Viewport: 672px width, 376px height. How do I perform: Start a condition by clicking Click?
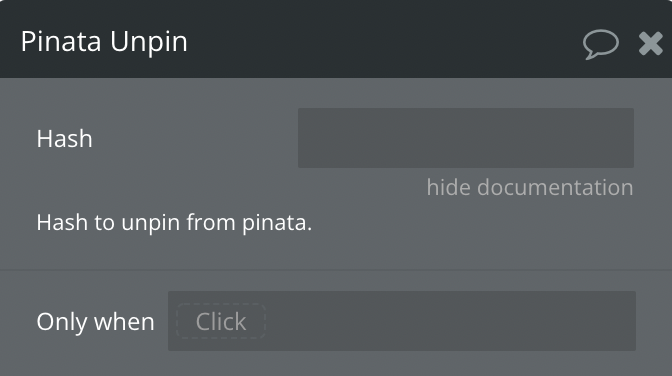pos(221,321)
